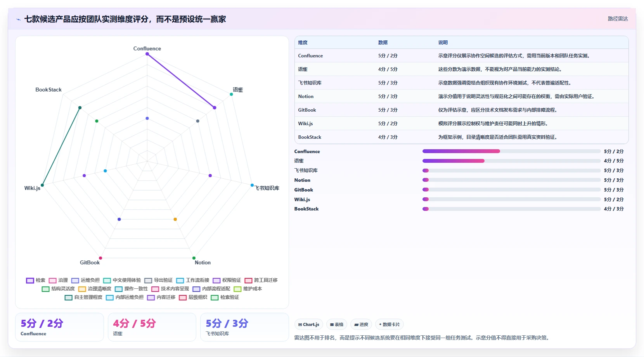Select the 数据卡片 chip

tap(390, 324)
